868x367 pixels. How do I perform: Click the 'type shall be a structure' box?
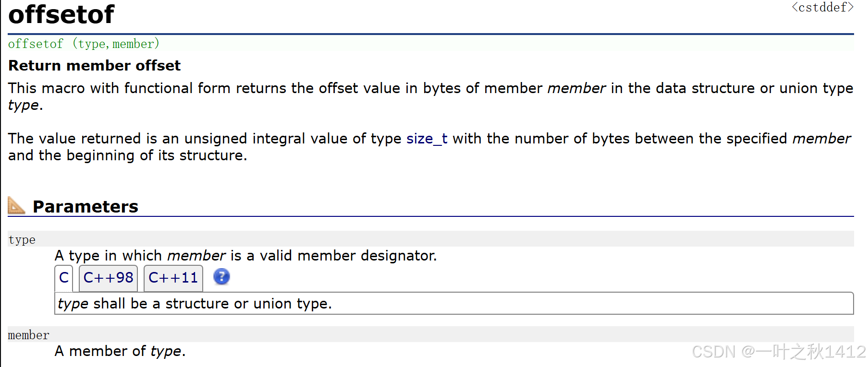(195, 304)
